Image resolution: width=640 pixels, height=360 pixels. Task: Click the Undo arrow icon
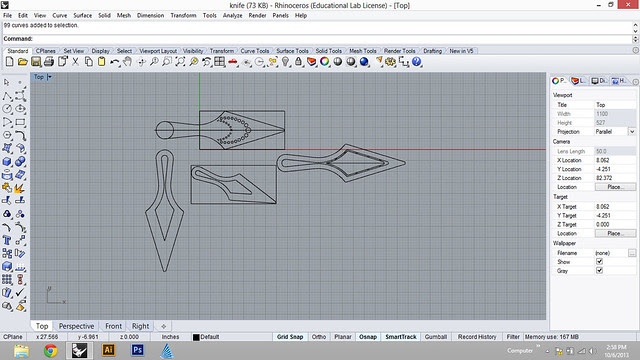115,62
